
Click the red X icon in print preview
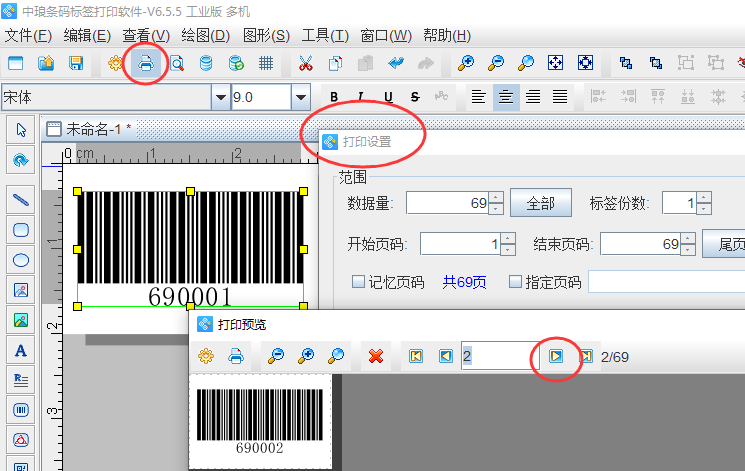click(x=376, y=356)
